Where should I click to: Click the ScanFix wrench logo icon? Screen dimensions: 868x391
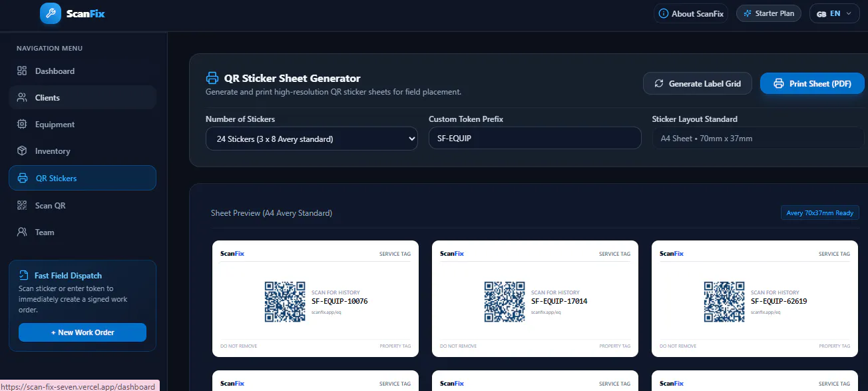[51, 13]
